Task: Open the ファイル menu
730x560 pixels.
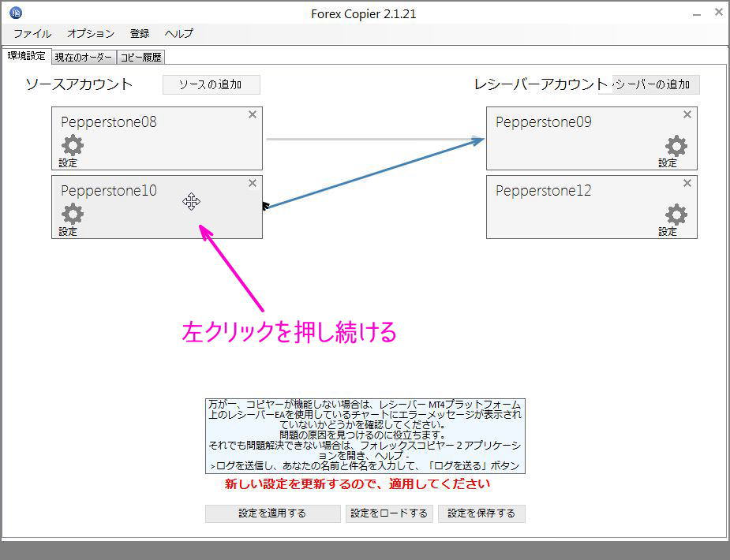Action: [31, 34]
